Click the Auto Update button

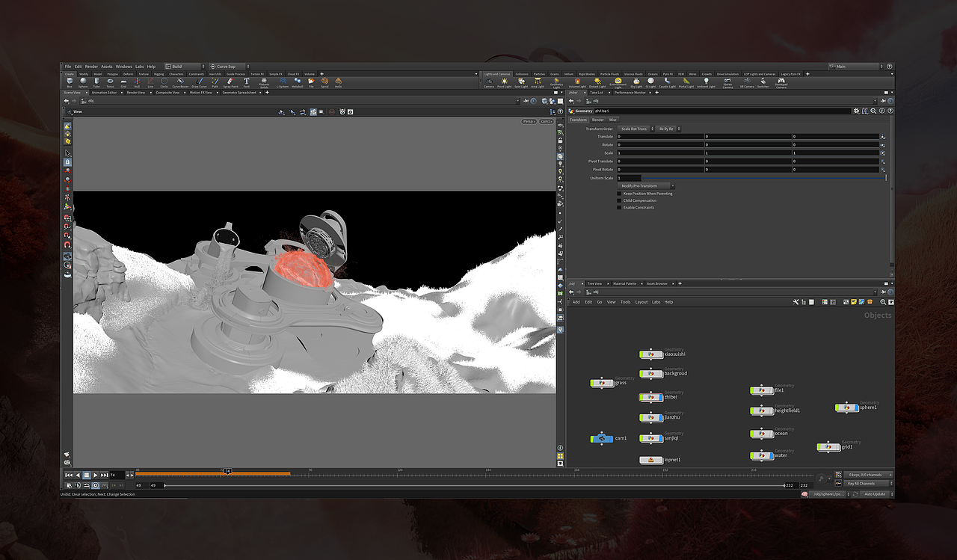click(874, 494)
